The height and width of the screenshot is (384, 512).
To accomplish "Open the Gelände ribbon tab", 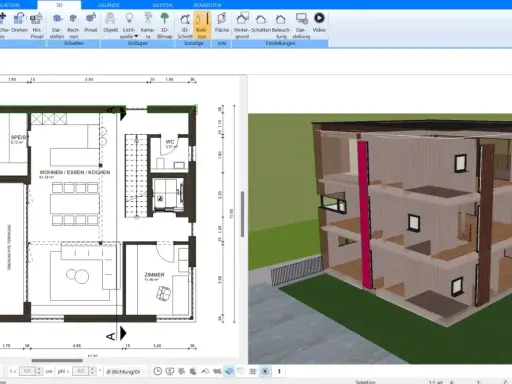I will 109,5.
